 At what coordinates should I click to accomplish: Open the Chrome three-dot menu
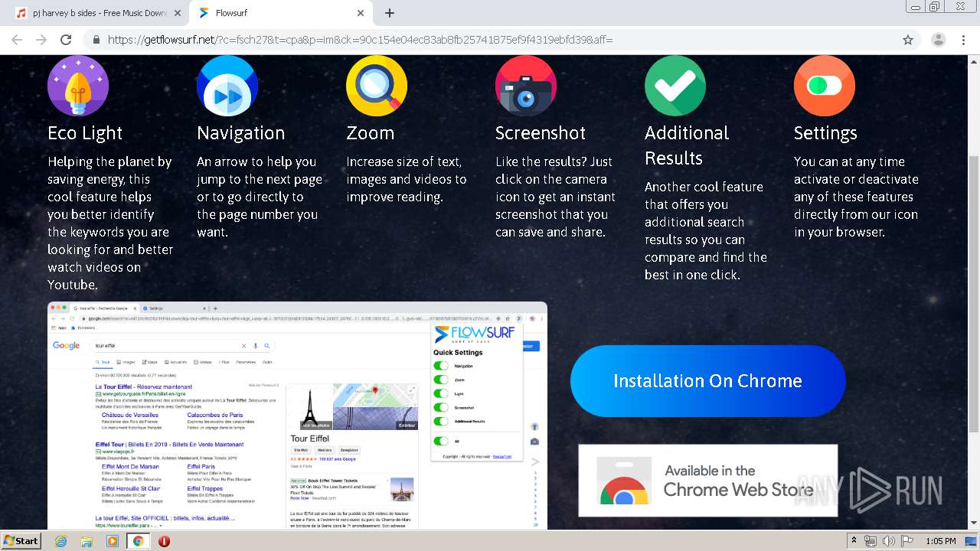click(x=962, y=40)
